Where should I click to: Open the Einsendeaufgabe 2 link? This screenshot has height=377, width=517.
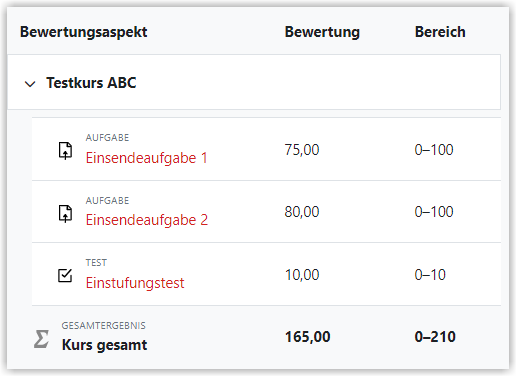[x=147, y=220]
